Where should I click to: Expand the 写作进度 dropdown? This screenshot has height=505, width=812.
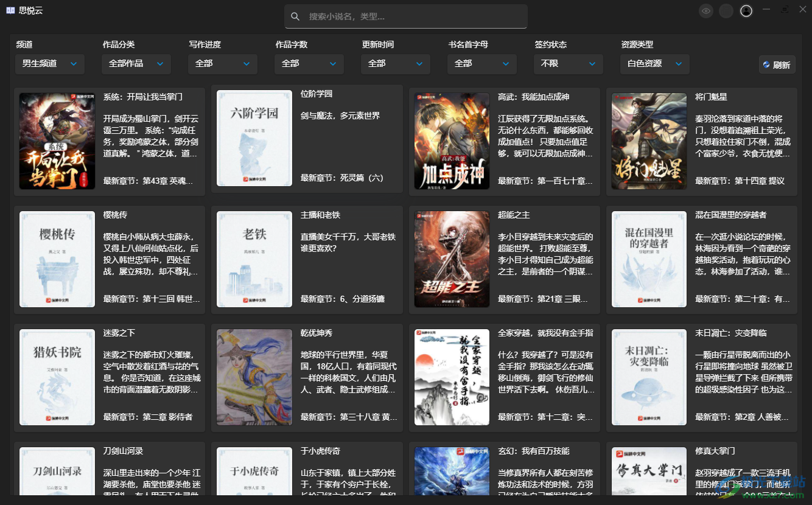[x=223, y=63]
